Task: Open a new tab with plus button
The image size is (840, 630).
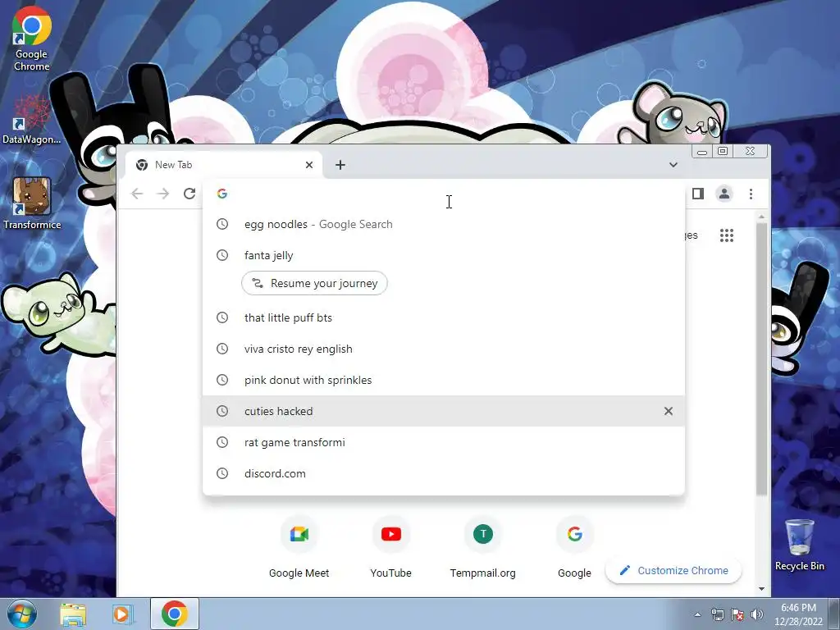Action: [340, 165]
